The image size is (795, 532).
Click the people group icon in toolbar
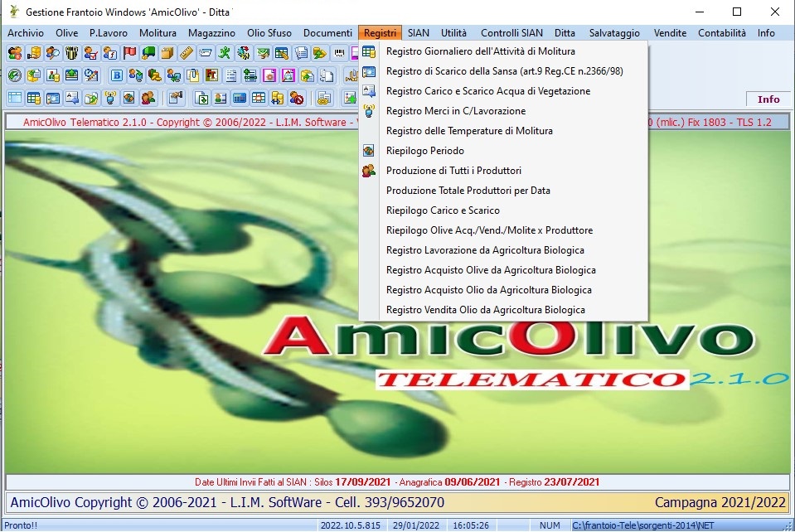(x=15, y=53)
